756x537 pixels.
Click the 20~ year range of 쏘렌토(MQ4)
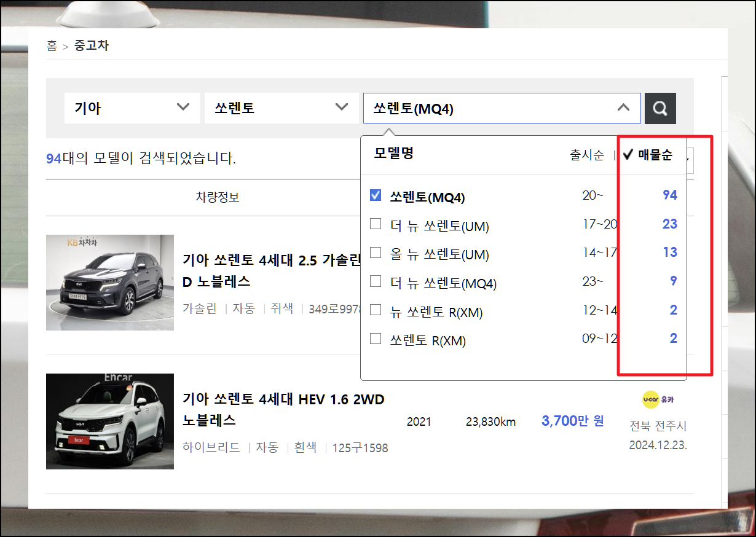[x=593, y=195]
